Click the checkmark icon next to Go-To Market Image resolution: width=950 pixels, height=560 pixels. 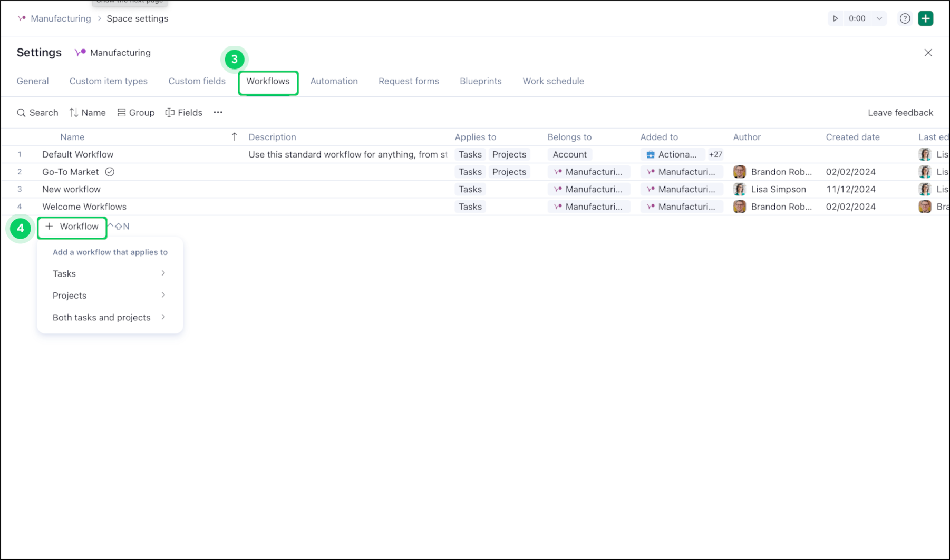[x=110, y=171]
